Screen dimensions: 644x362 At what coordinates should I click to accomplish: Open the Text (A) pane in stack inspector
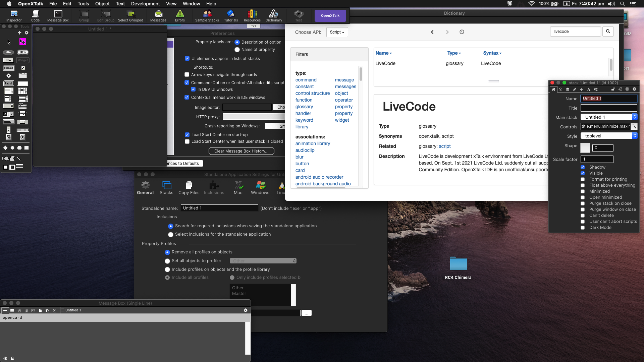(x=589, y=89)
